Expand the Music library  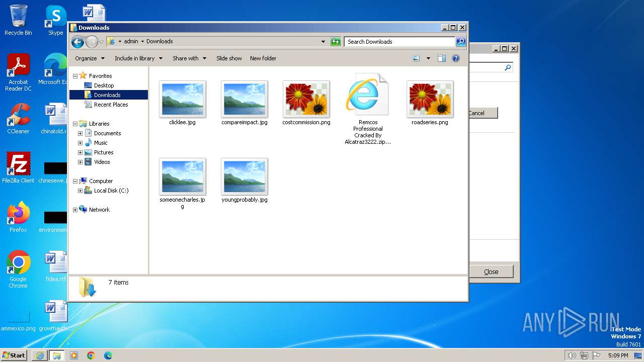click(80, 143)
